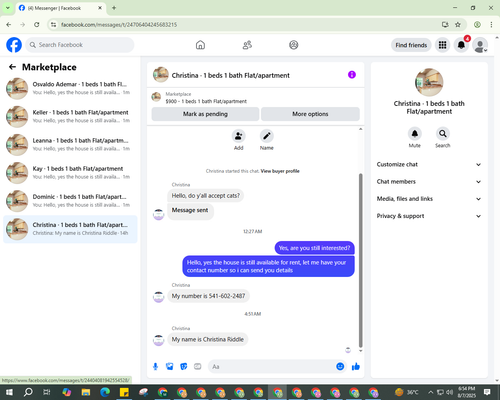Open the notifications bell icon
This screenshot has width=500, height=400.
click(461, 45)
